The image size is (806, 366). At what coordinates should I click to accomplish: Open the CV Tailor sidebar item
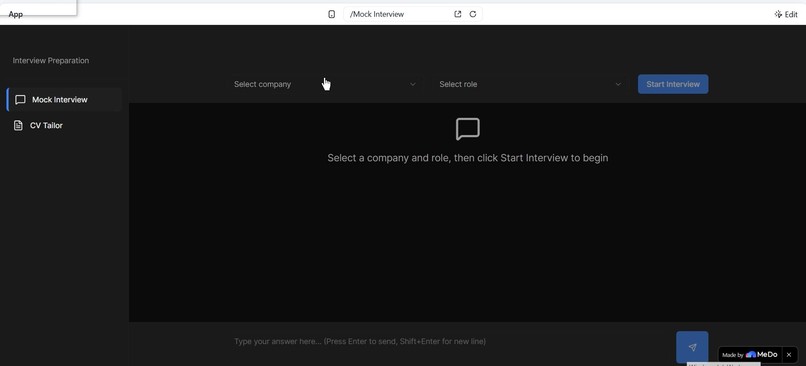(x=64, y=125)
